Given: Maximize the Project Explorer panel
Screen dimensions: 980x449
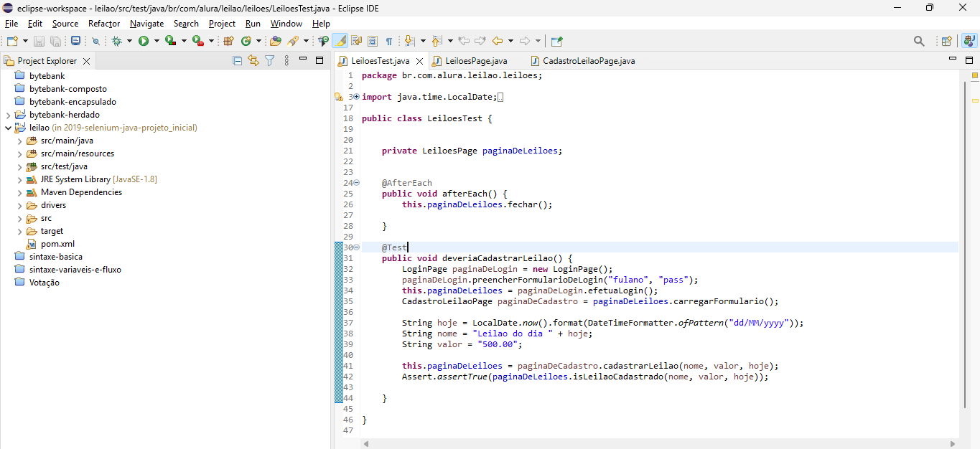Looking at the screenshot, I should coord(319,60).
